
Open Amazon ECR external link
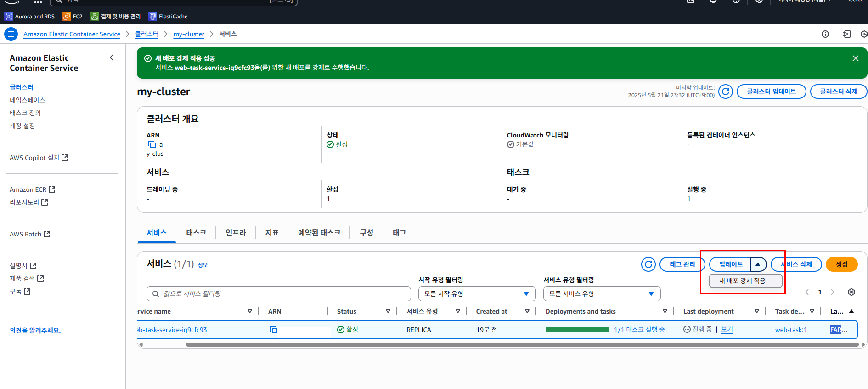point(32,189)
